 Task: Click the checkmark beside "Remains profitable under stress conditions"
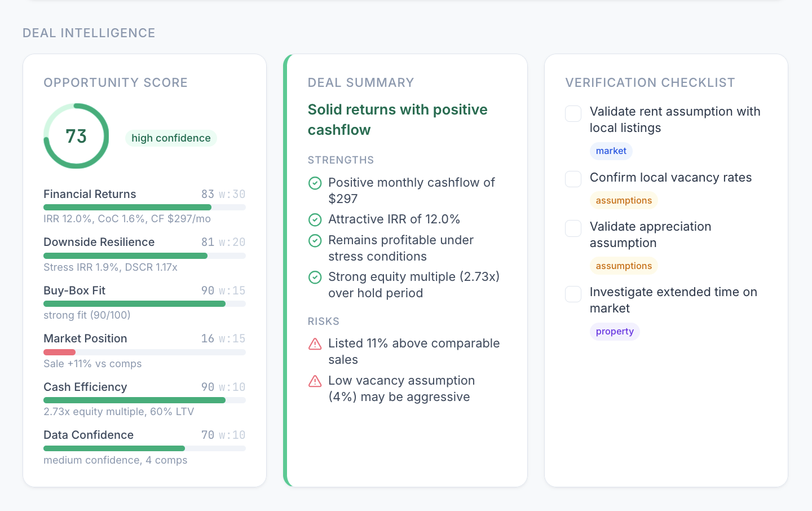(315, 240)
